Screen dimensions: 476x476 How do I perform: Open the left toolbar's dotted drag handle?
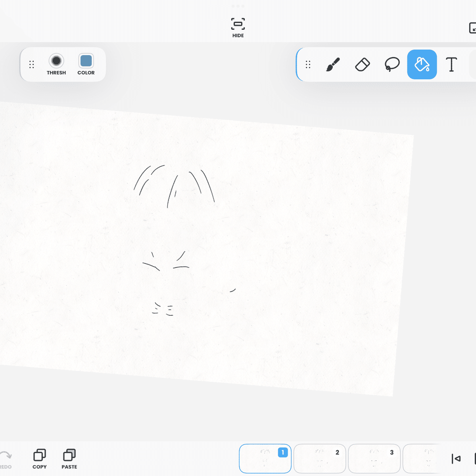click(x=32, y=64)
